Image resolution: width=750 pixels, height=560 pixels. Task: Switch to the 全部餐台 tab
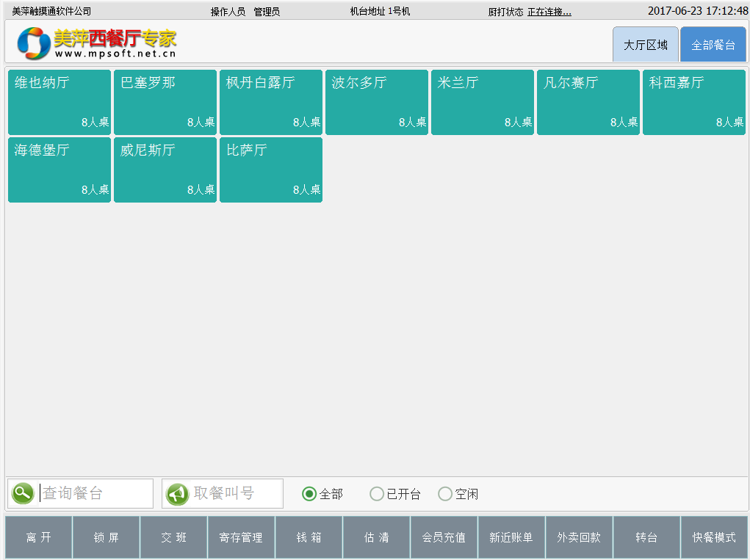point(713,45)
